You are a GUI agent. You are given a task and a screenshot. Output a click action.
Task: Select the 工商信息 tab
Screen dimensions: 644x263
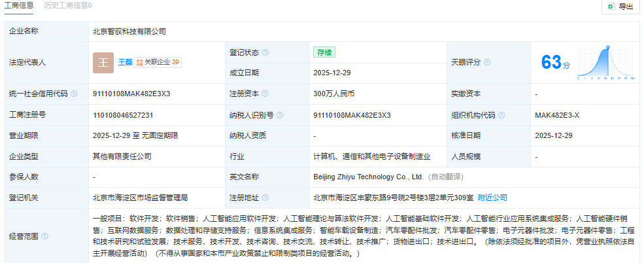20,5
